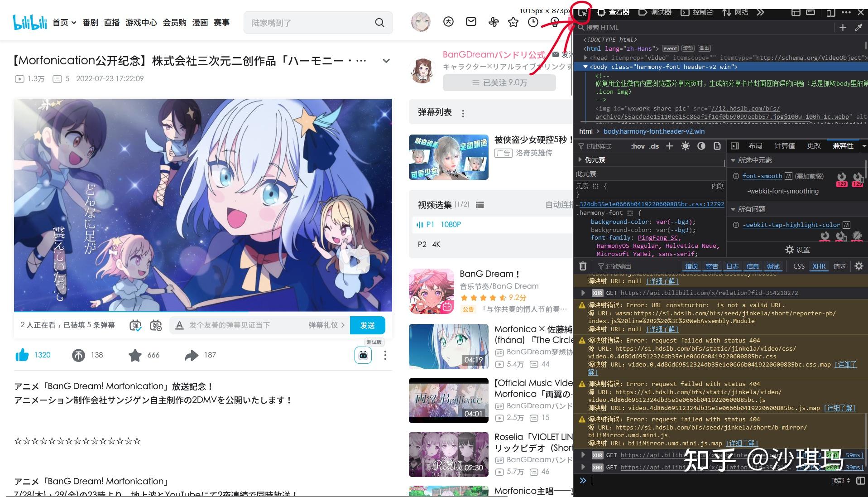This screenshot has width=868, height=497.
Task: Pick a page color with the eyedropper
Action: point(858,28)
